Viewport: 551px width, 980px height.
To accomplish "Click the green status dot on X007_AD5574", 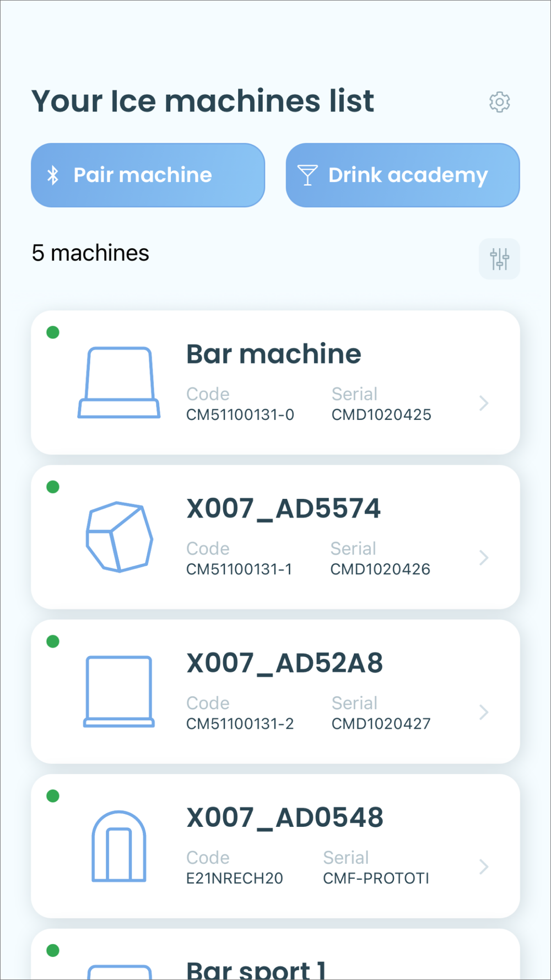I will pyautogui.click(x=53, y=487).
